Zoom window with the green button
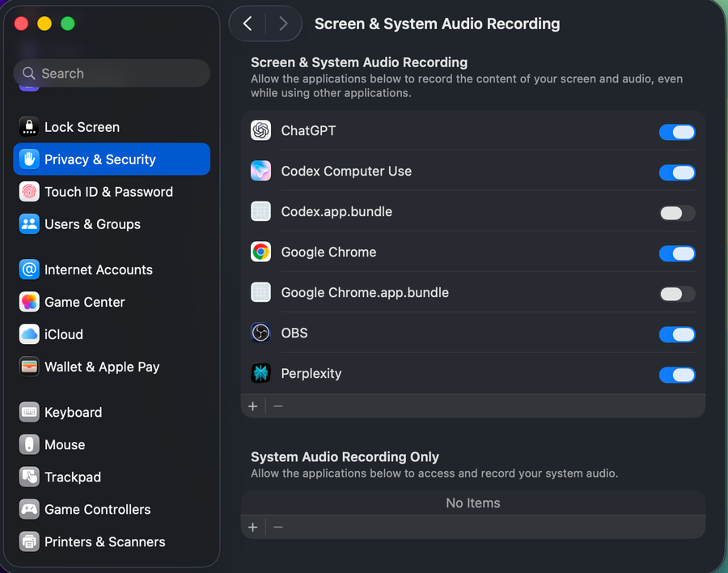The height and width of the screenshot is (573, 728). tap(68, 23)
